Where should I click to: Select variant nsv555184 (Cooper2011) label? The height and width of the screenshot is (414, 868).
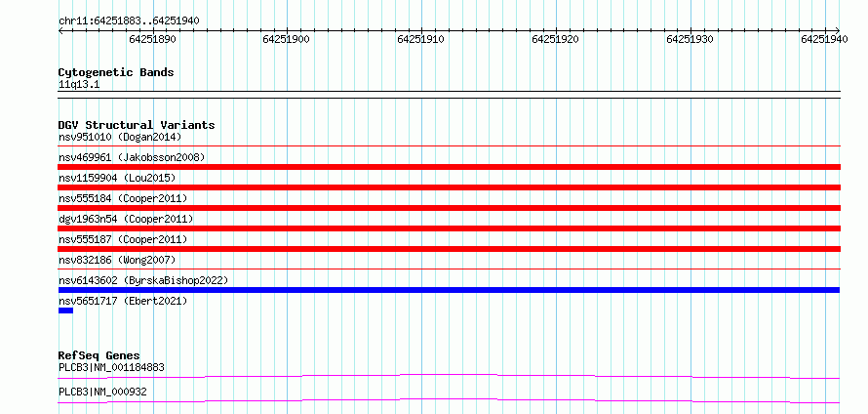(123, 198)
